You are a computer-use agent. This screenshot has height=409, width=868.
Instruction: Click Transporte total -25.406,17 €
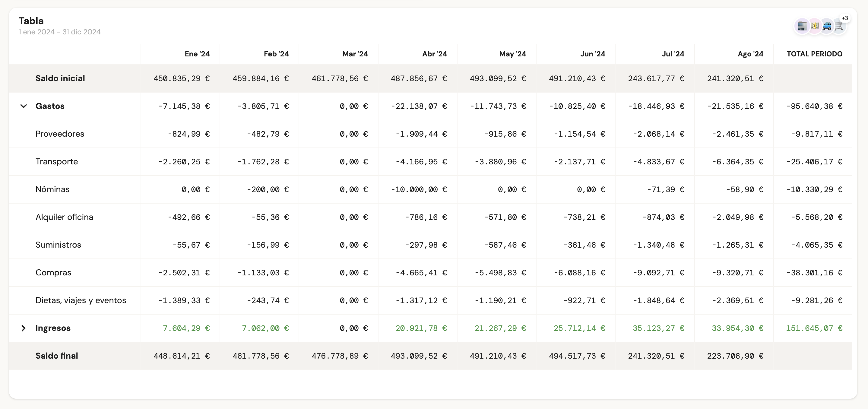[814, 162]
